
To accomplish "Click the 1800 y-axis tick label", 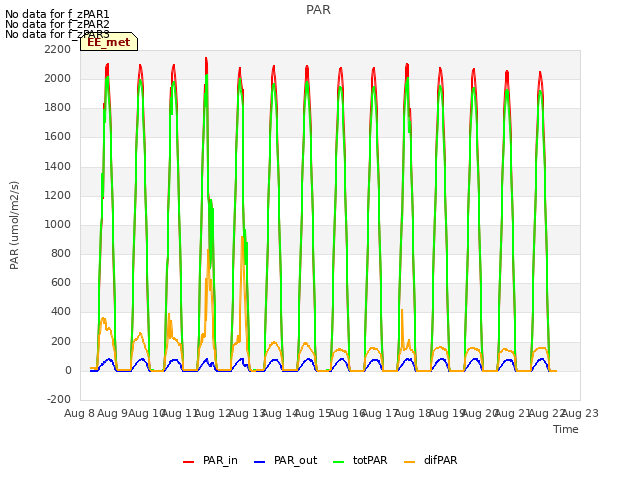I will [58, 108].
